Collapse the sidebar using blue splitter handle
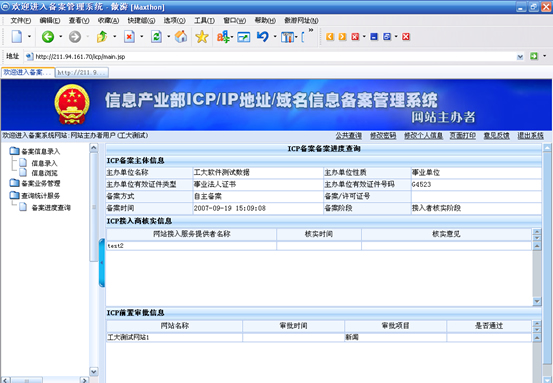 click(102, 263)
